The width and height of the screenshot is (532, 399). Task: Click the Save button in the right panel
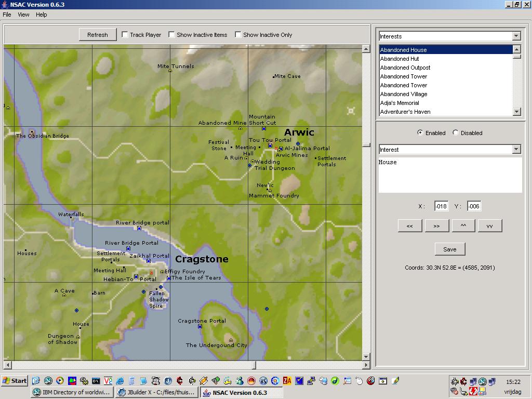point(449,249)
